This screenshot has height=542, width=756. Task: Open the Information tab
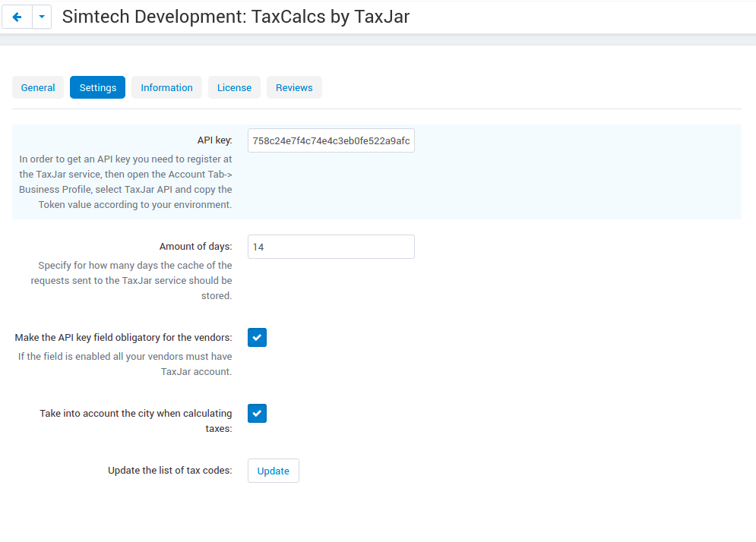coord(167,88)
